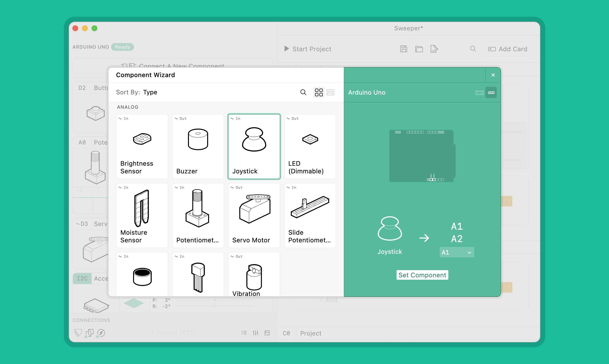Click the yellow minimize window button
Screen dimensions: 609x364
pos(85,28)
